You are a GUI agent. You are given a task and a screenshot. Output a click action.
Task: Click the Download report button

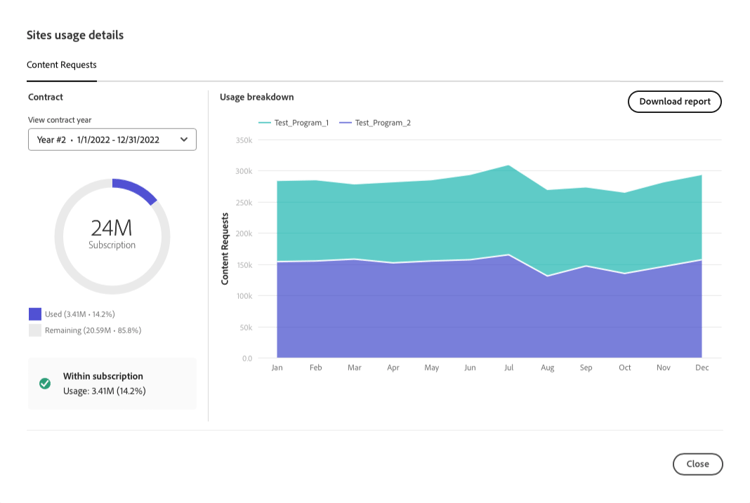(674, 101)
